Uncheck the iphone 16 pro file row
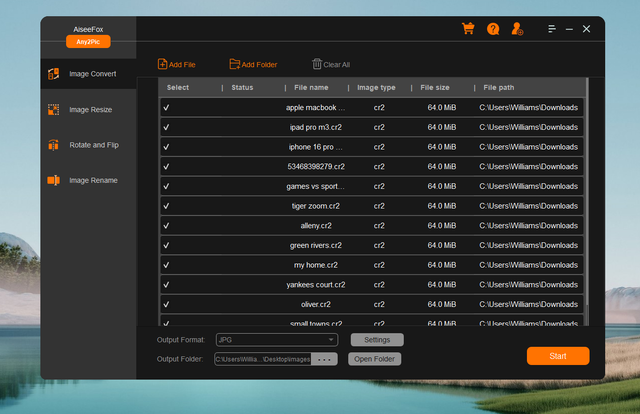The image size is (640, 414). (166, 147)
